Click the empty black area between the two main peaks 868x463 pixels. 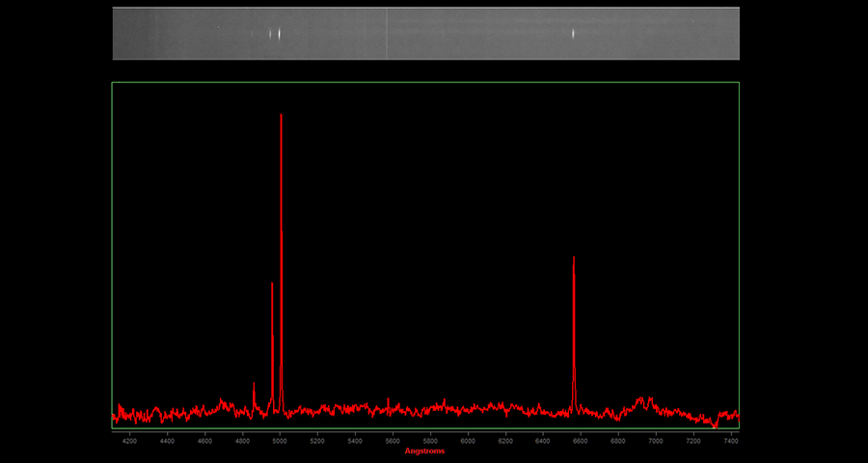click(424, 241)
